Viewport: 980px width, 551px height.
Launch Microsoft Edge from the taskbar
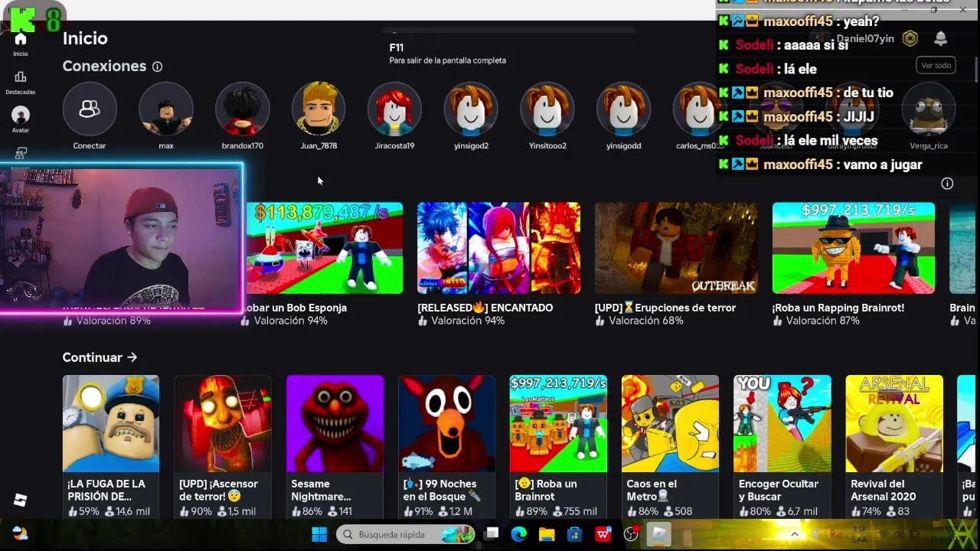point(519,534)
